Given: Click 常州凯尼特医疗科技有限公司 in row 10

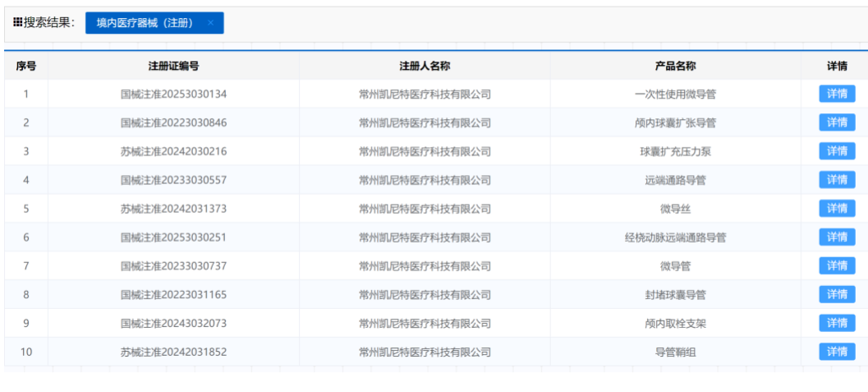Looking at the screenshot, I should (x=425, y=352).
